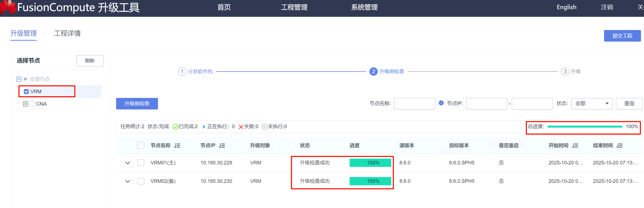Switch to the 工程详情 tab
The image size is (644, 208).
point(67,33)
